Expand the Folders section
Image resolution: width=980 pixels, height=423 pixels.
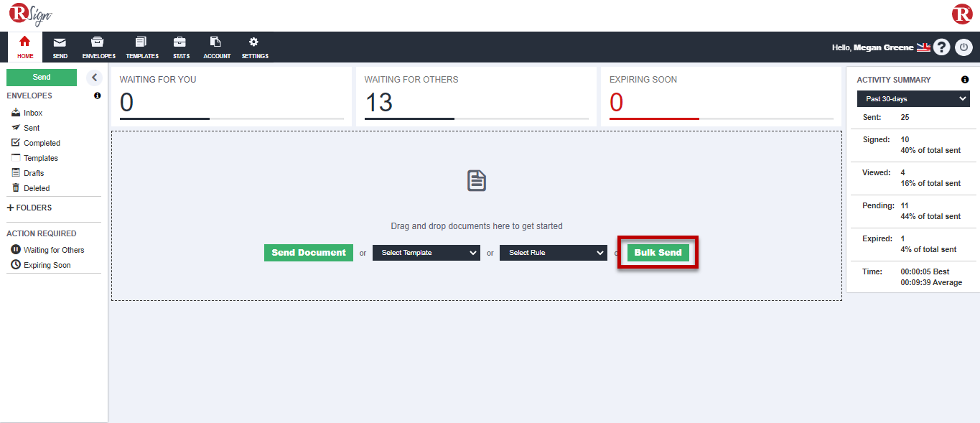[29, 208]
